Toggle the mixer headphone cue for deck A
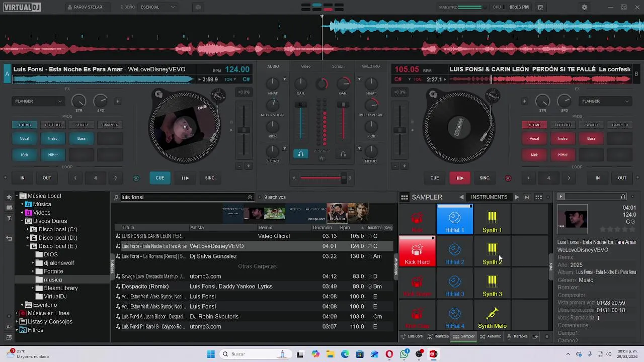Screen dimensions: 644x362 [x=301, y=154]
